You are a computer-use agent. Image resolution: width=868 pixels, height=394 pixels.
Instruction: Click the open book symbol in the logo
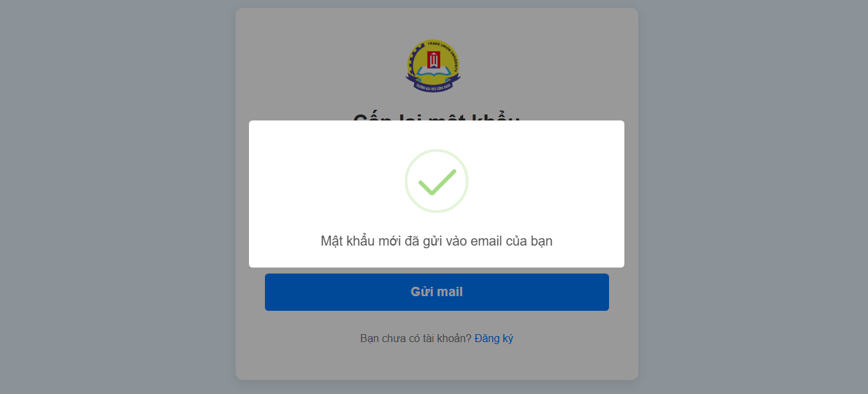tap(433, 71)
